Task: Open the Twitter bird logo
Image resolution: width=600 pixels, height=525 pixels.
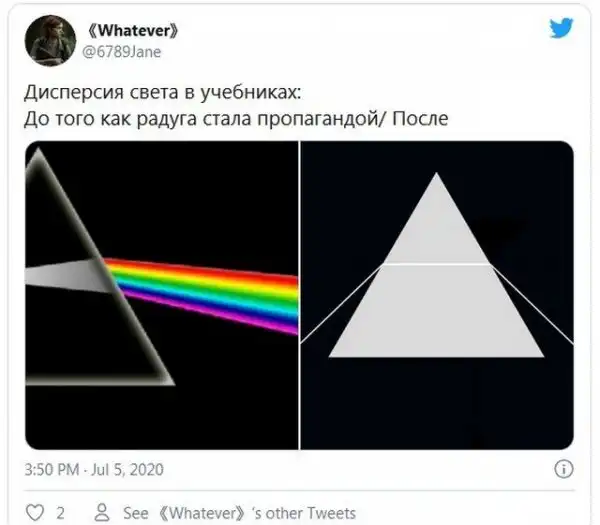Action: [x=561, y=28]
